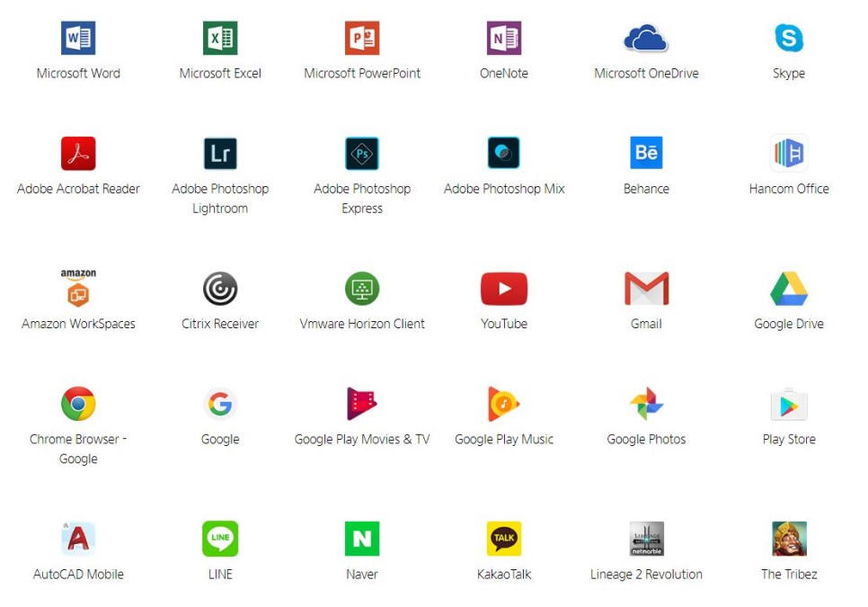
Task: Click the "Google Play Music" text label
Action: click(x=504, y=440)
